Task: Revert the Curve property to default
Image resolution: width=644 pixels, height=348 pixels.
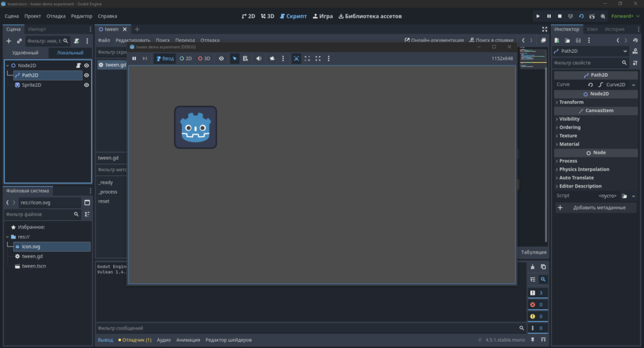Action: click(x=590, y=84)
